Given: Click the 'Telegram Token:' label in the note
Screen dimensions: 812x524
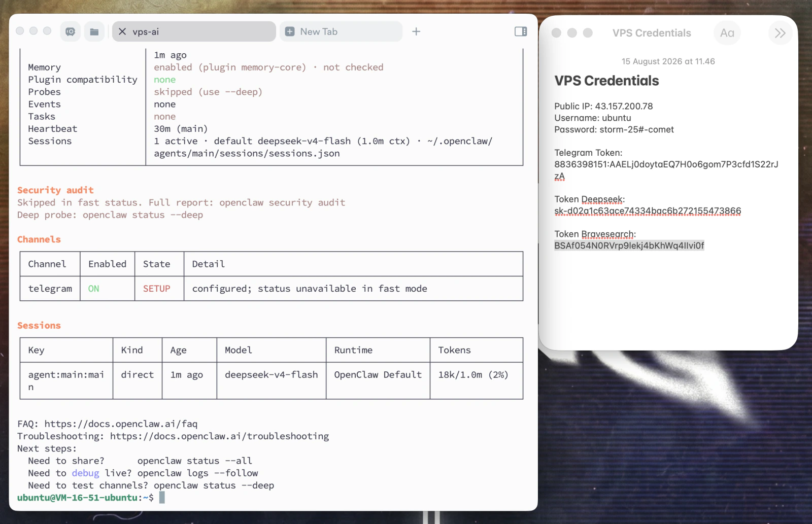Looking at the screenshot, I should pyautogui.click(x=588, y=153).
